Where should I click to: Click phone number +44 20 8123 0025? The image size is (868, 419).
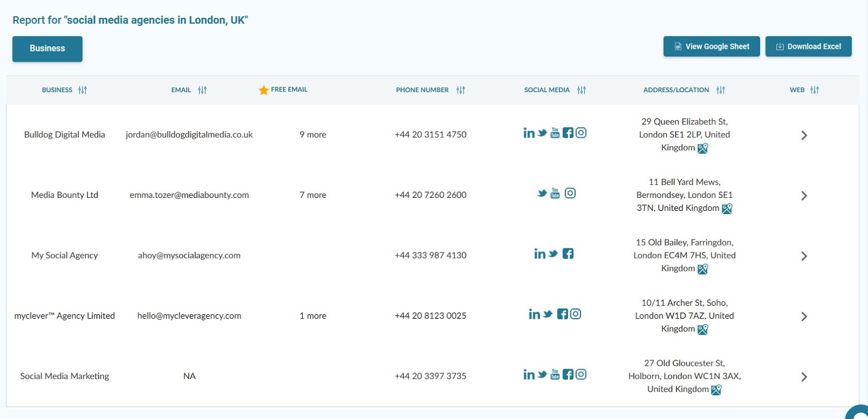click(x=431, y=315)
